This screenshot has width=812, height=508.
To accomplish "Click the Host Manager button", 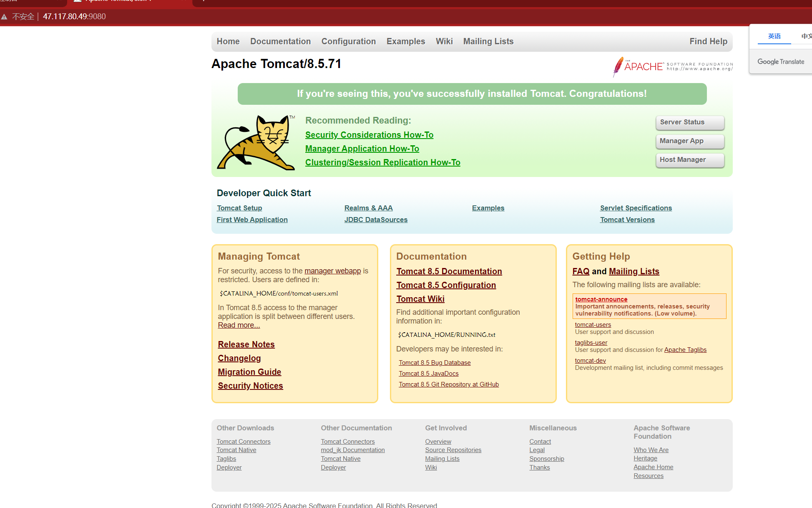I will (689, 160).
